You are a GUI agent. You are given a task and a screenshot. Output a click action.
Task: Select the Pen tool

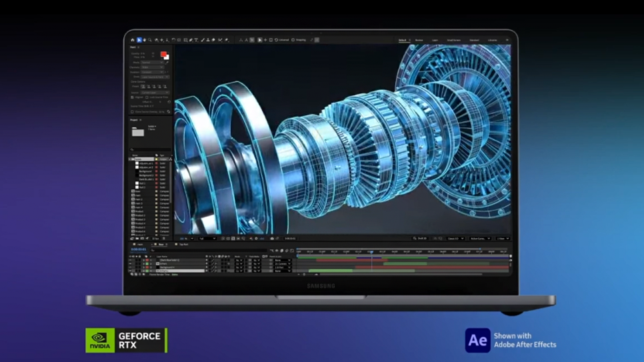[x=191, y=40]
